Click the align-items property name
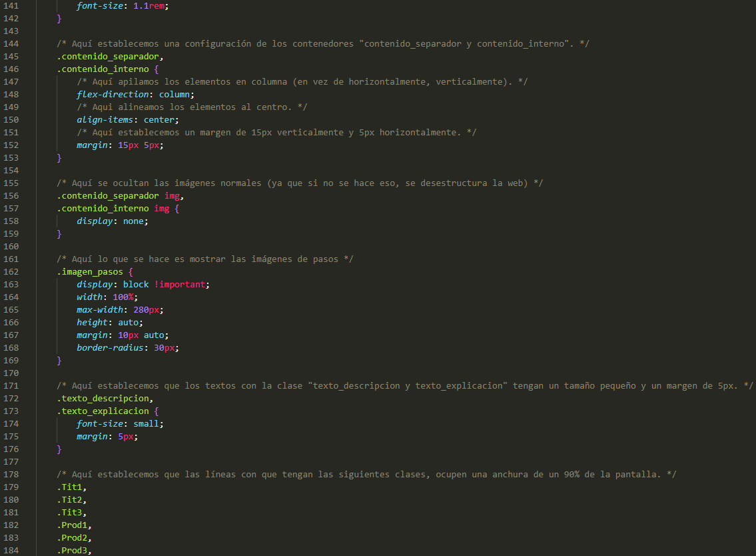 (105, 120)
